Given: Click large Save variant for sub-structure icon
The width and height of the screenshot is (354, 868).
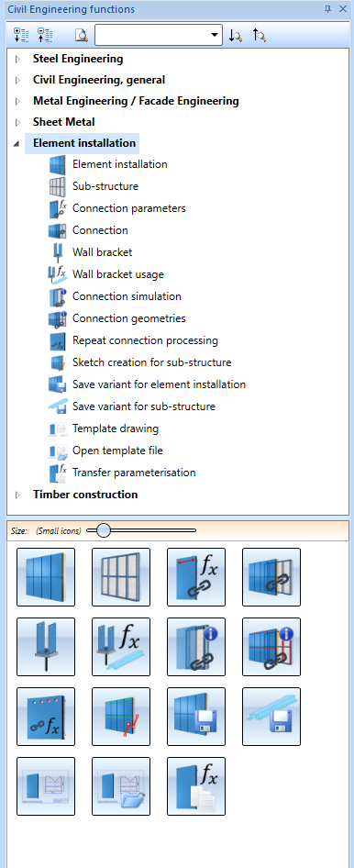Looking at the screenshot, I should (x=271, y=717).
